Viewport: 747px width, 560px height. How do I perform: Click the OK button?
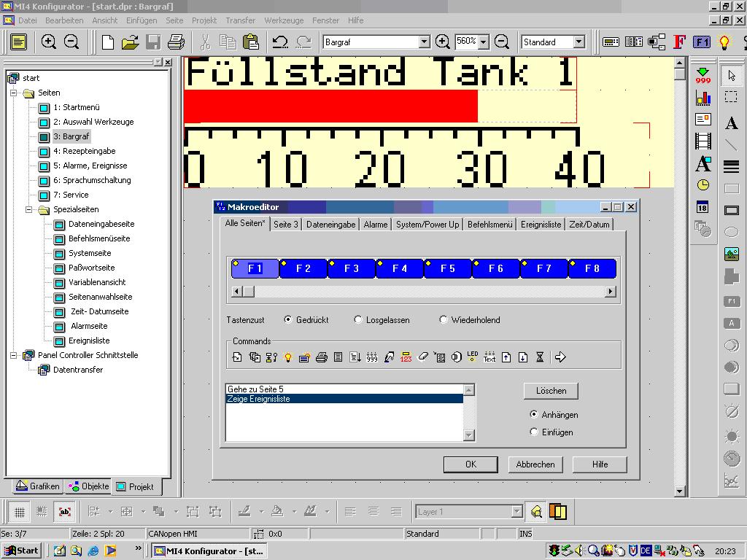[x=471, y=464]
